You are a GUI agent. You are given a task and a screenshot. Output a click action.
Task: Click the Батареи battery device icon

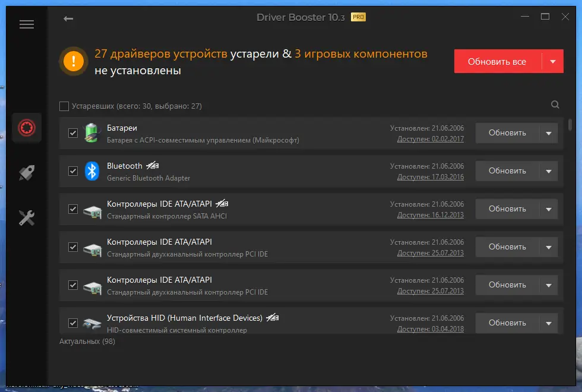[x=91, y=132]
